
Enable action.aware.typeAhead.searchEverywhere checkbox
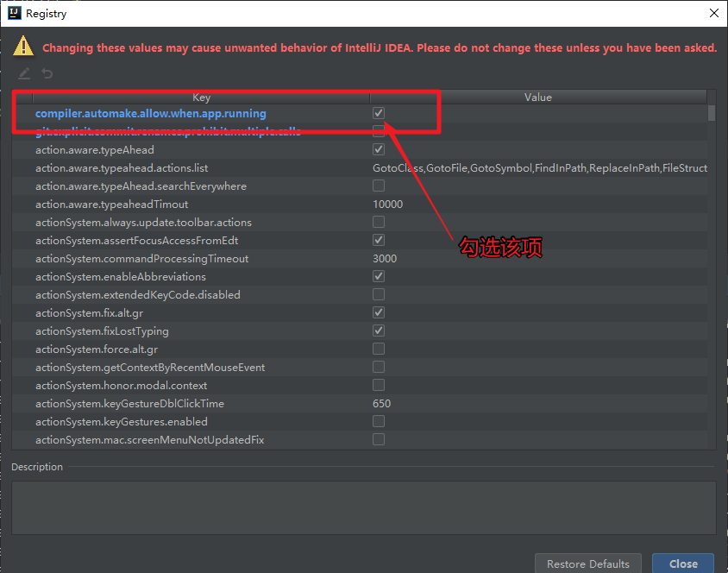(379, 186)
